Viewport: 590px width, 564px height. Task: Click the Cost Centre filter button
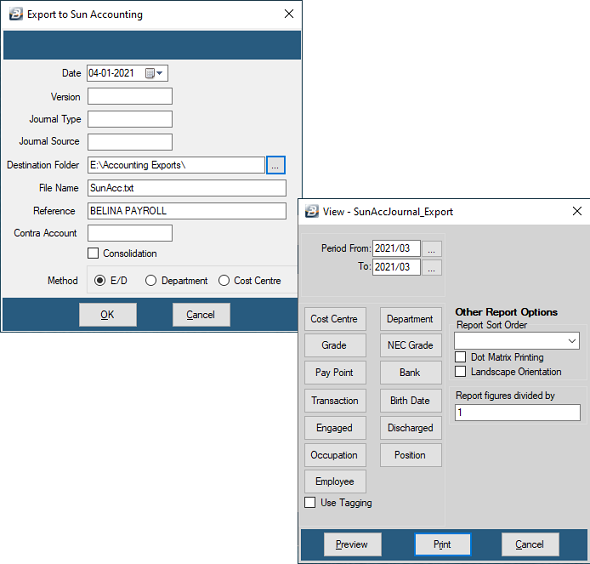[335, 319]
